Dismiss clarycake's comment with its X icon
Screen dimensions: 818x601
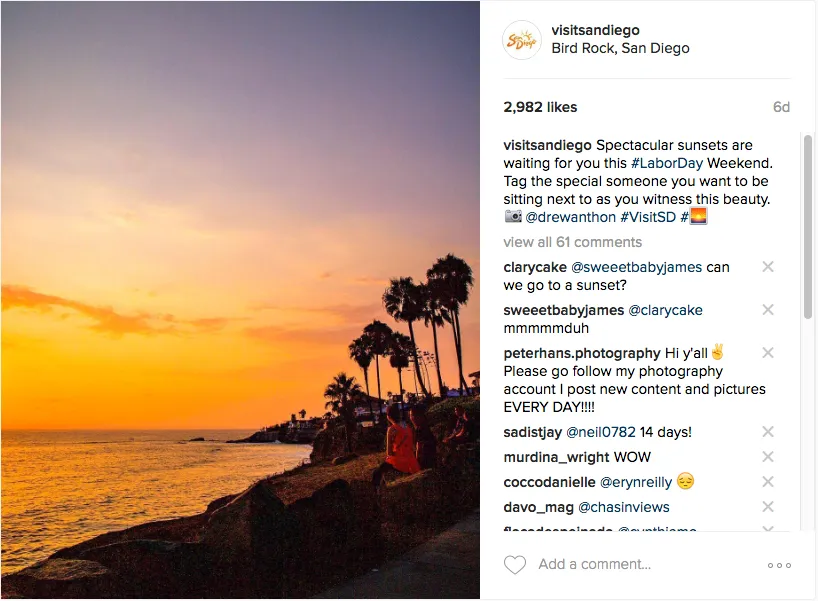768,265
